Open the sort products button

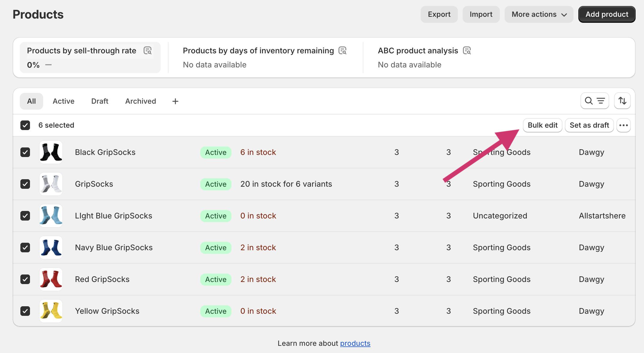[622, 101]
